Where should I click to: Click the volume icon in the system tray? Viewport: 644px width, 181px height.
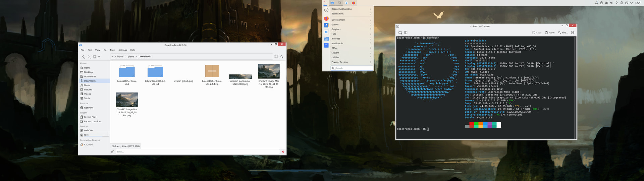pos(611,3)
